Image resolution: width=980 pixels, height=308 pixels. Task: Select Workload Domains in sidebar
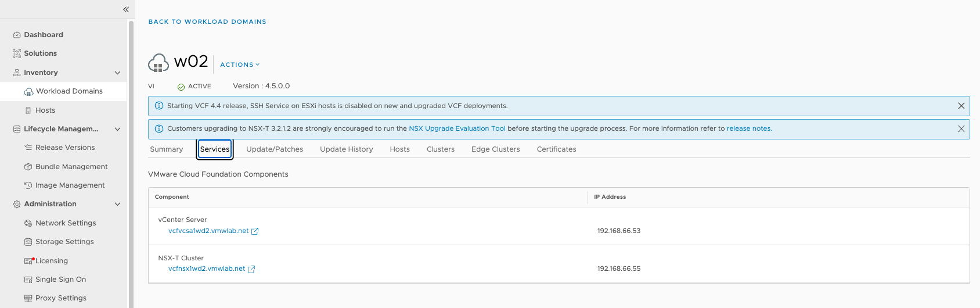(69, 91)
